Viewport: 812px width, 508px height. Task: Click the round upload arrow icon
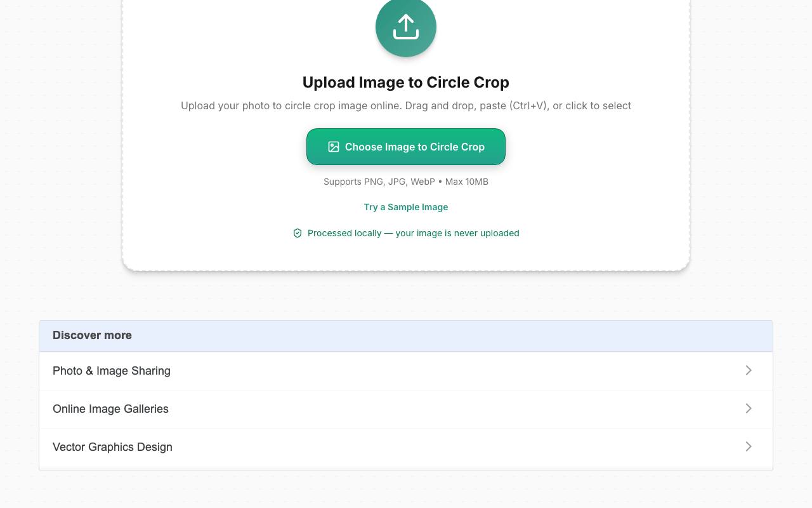tap(406, 27)
